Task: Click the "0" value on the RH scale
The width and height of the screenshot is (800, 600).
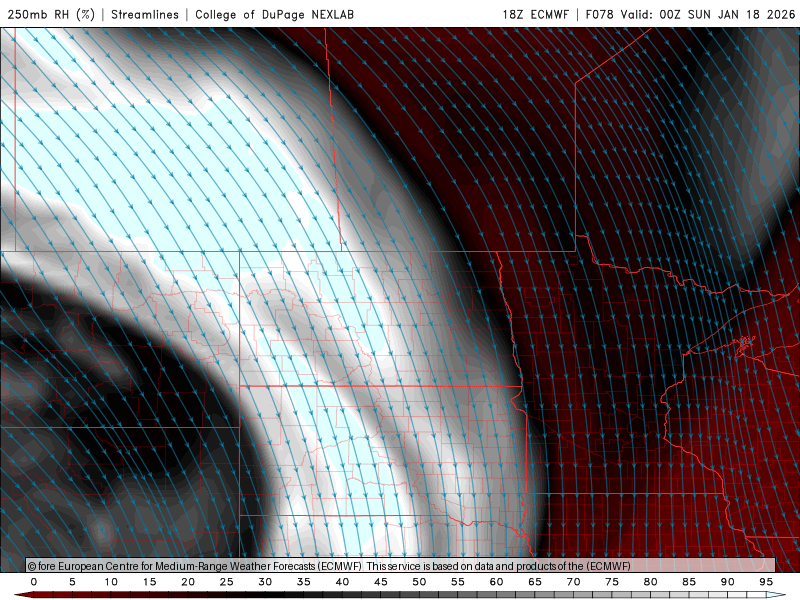Action: pyautogui.click(x=34, y=582)
